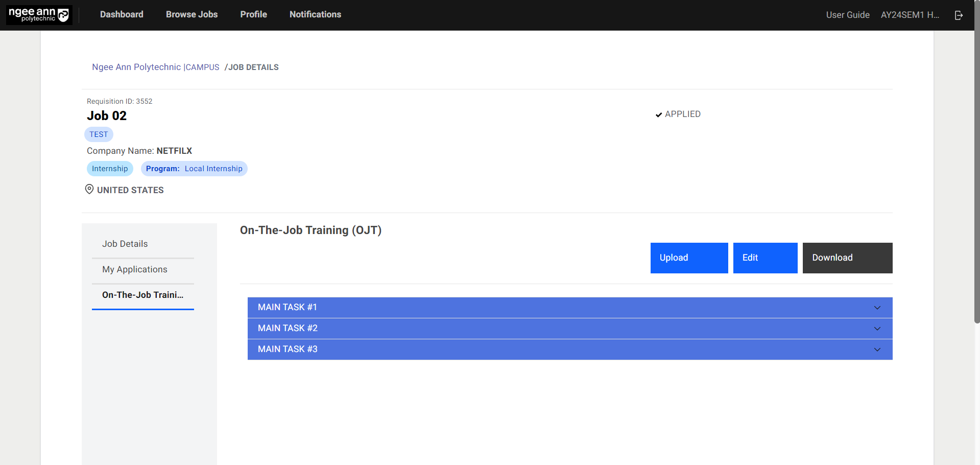Screen dimensions: 980x465
Task: Click the APPLIED checkmark icon
Action: (659, 114)
